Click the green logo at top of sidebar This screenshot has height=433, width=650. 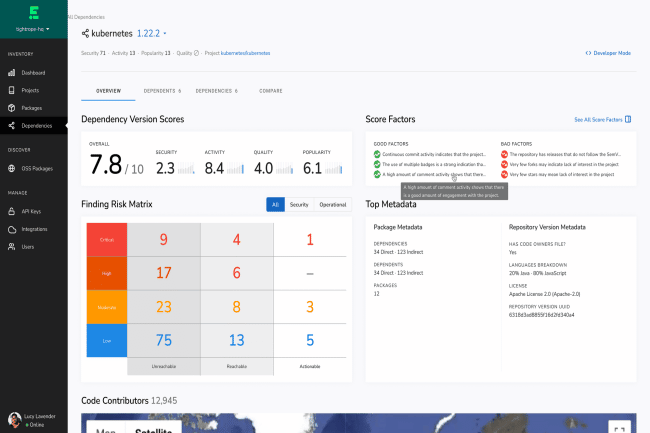pos(34,13)
